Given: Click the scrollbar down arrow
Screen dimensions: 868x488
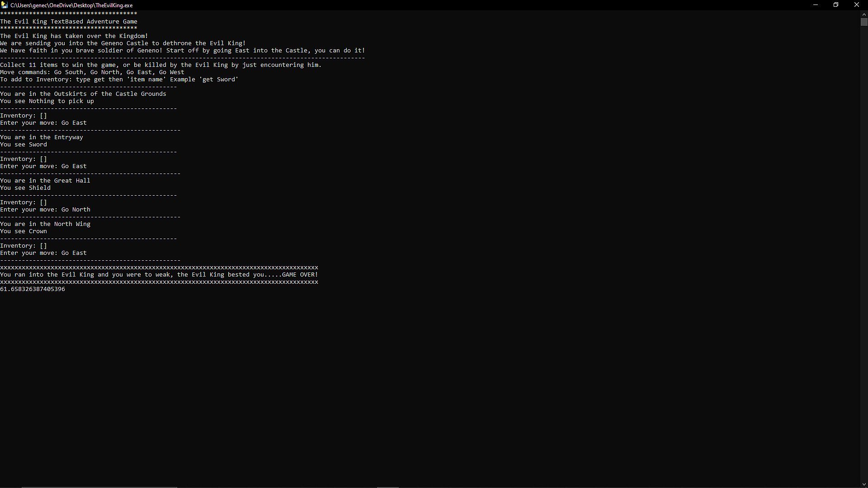Looking at the screenshot, I should tap(864, 484).
